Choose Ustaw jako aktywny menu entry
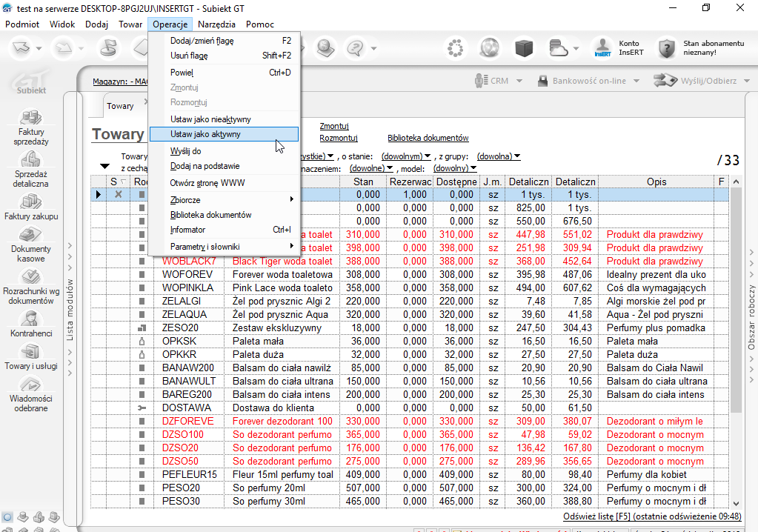This screenshot has height=532, width=758. click(225, 134)
